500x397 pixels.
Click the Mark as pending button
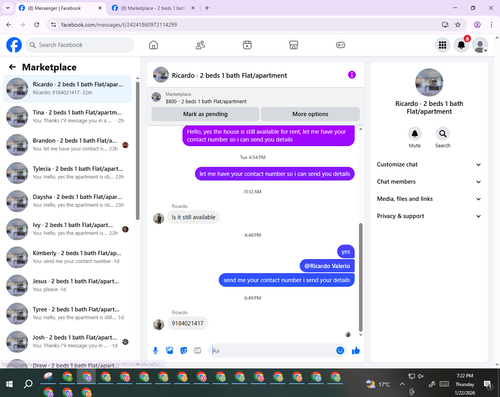pyautogui.click(x=205, y=114)
